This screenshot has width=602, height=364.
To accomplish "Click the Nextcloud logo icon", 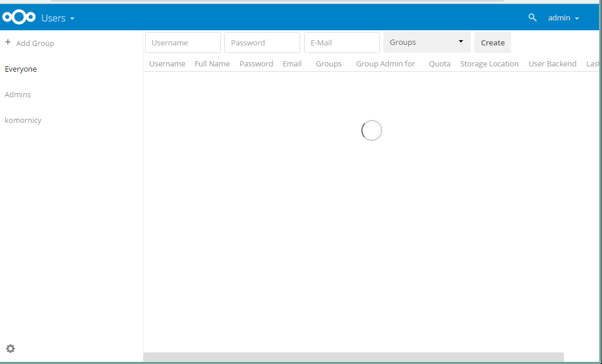I will pos(19,17).
